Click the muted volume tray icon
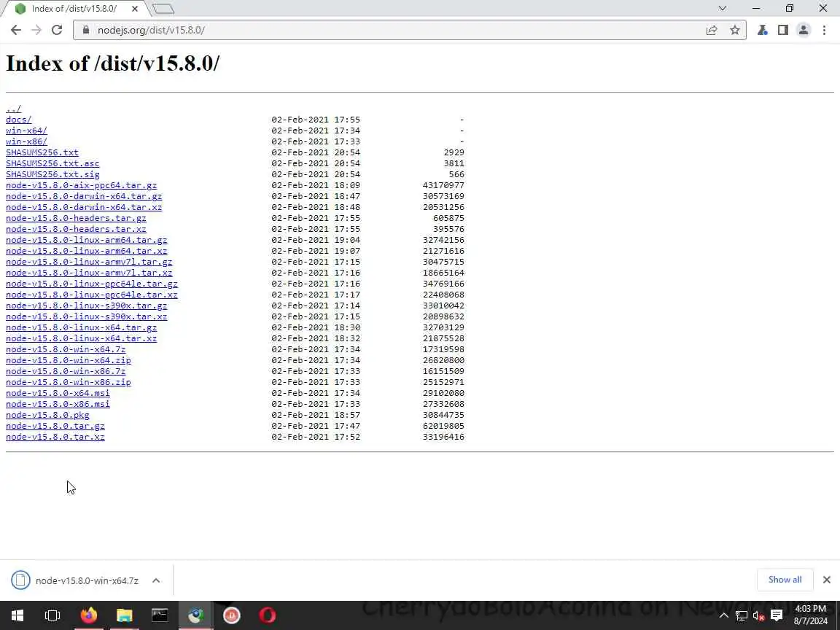Image resolution: width=840 pixels, height=630 pixels. point(758,615)
